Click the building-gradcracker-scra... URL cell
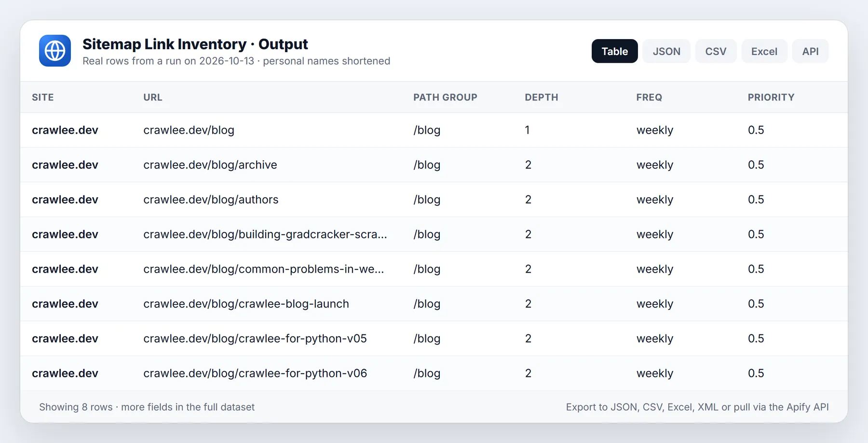This screenshot has height=443, width=868. [265, 234]
